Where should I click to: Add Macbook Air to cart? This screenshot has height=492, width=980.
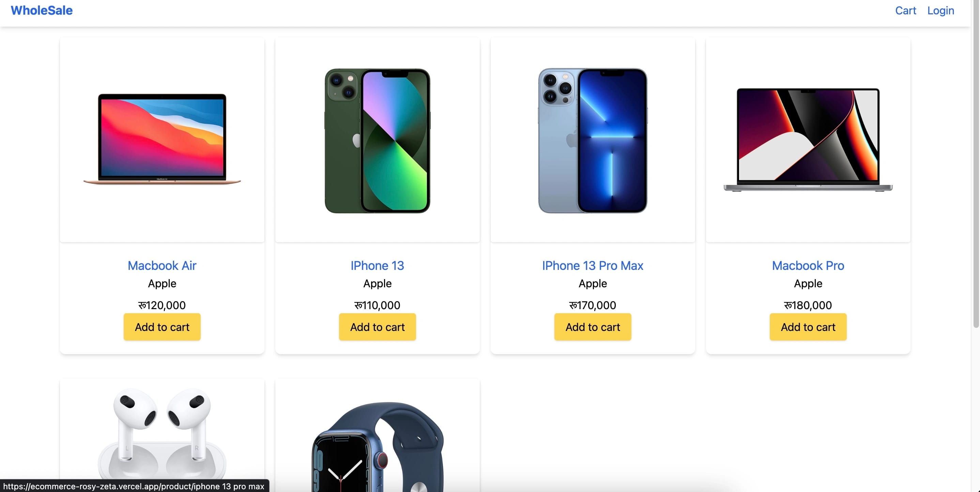pos(162,327)
